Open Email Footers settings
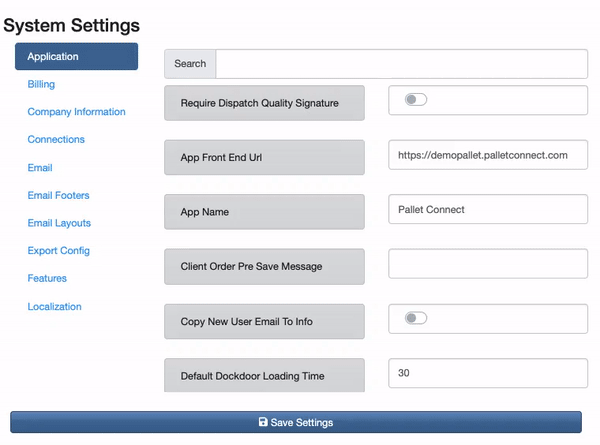This screenshot has height=445, width=600. coord(59,195)
